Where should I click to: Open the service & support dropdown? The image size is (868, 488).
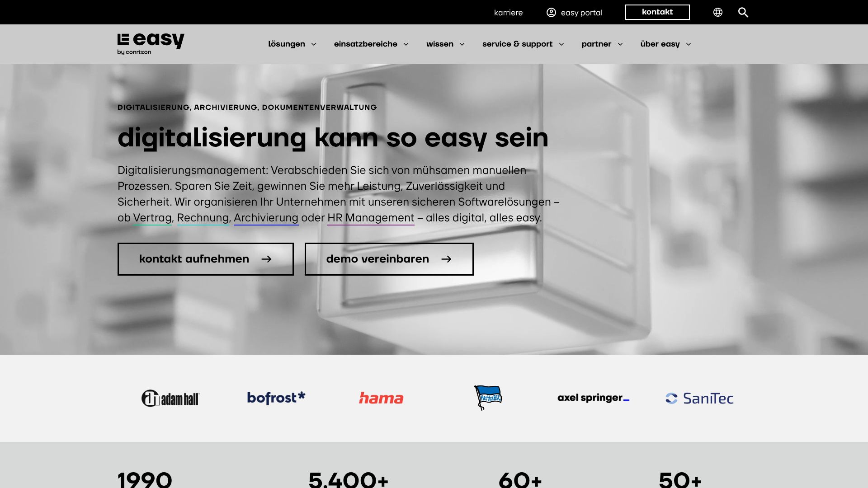(523, 44)
